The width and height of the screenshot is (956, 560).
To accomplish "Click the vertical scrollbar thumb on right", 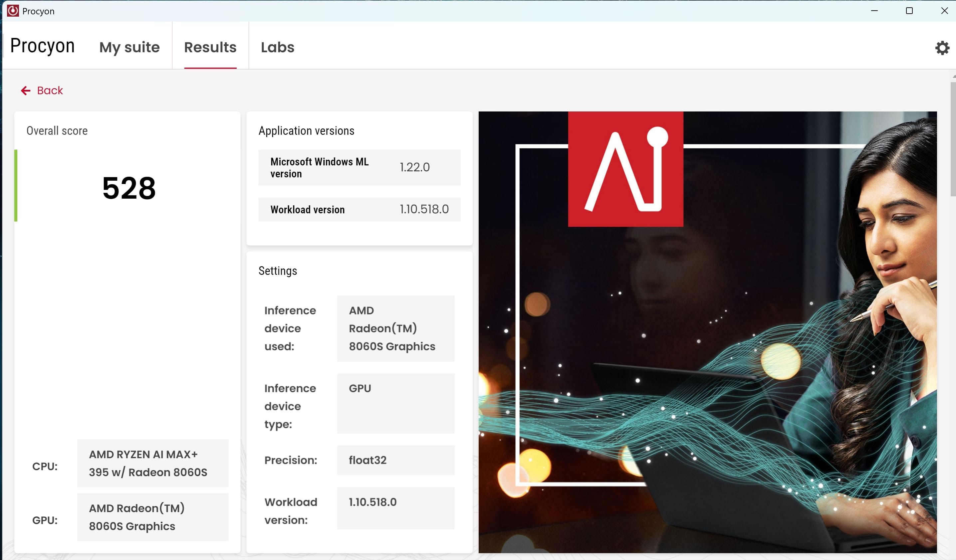I will (953, 138).
